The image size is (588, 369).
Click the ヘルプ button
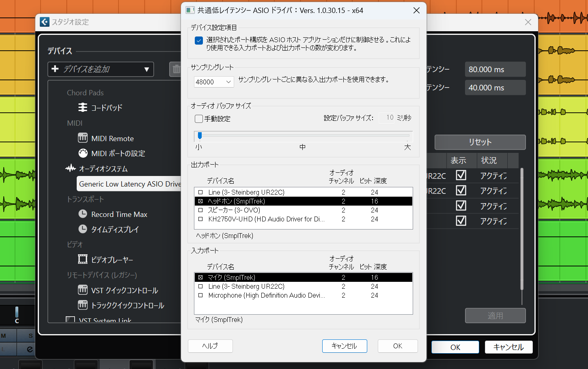[x=210, y=346]
